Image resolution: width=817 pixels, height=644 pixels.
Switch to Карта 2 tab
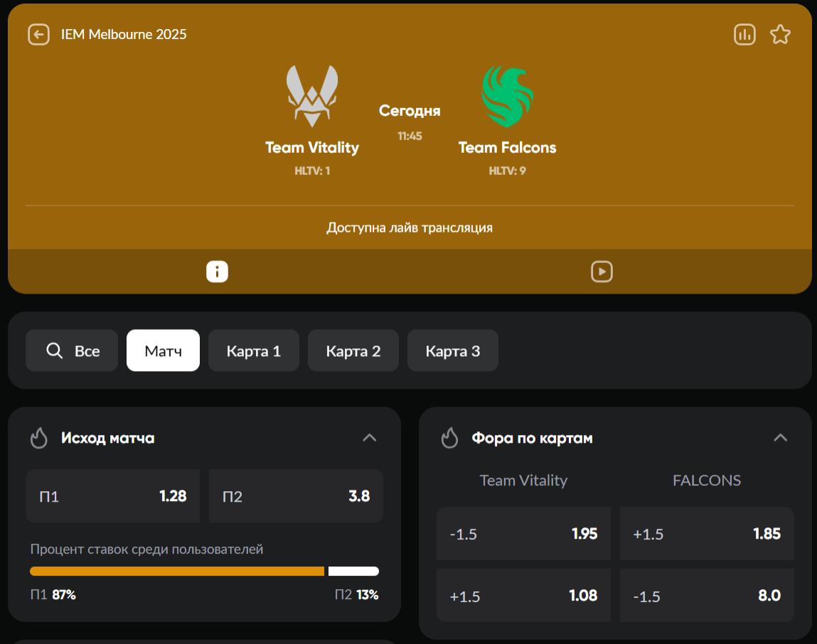point(353,350)
